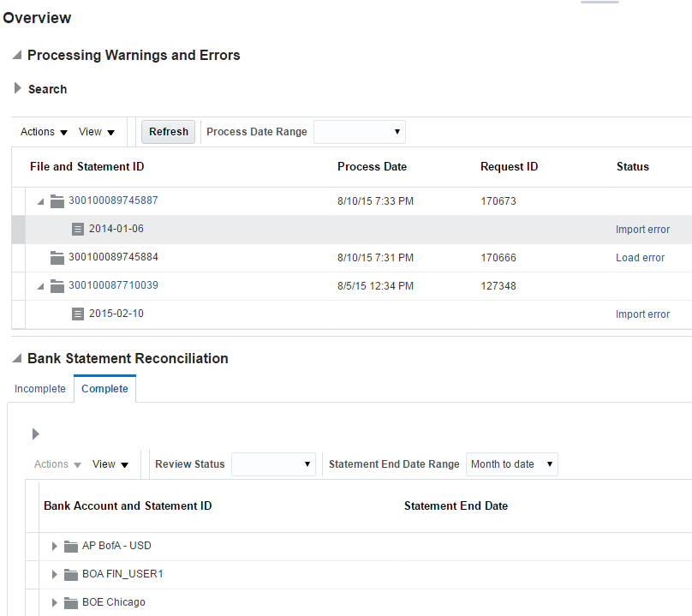Click the BOE Chicago folder icon
The width and height of the screenshot is (692, 616).
coord(71,603)
